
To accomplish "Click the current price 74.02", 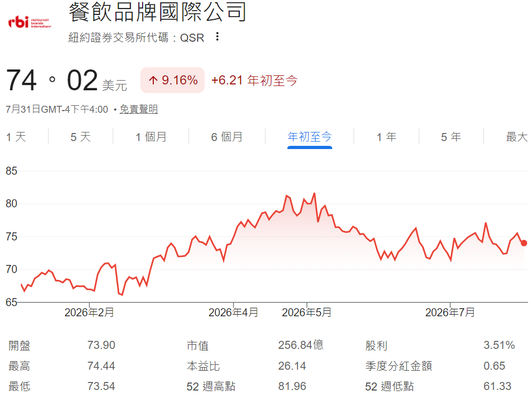I will coord(52,80).
